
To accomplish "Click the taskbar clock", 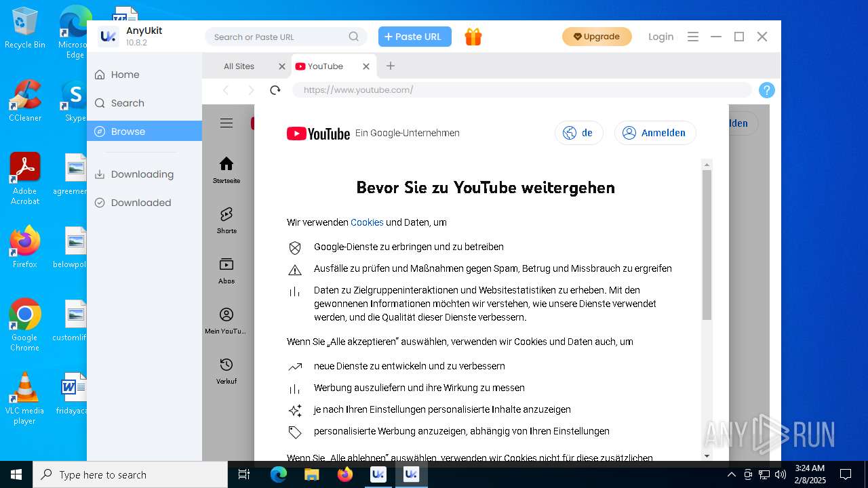I will (x=810, y=474).
